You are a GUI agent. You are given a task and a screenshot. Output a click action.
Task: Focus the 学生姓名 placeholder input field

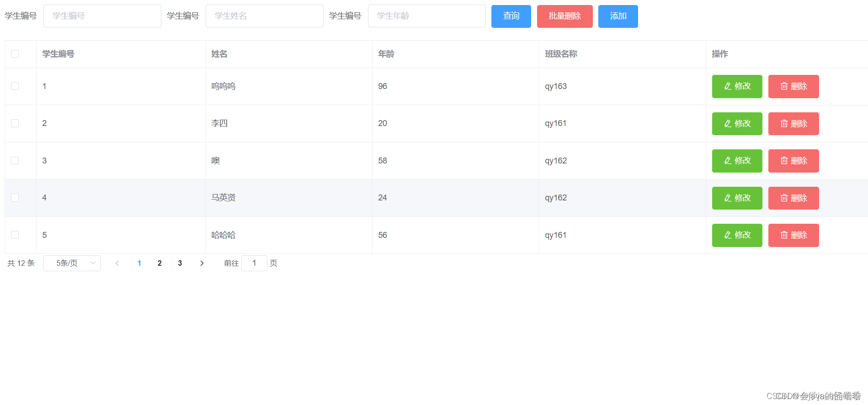click(265, 16)
